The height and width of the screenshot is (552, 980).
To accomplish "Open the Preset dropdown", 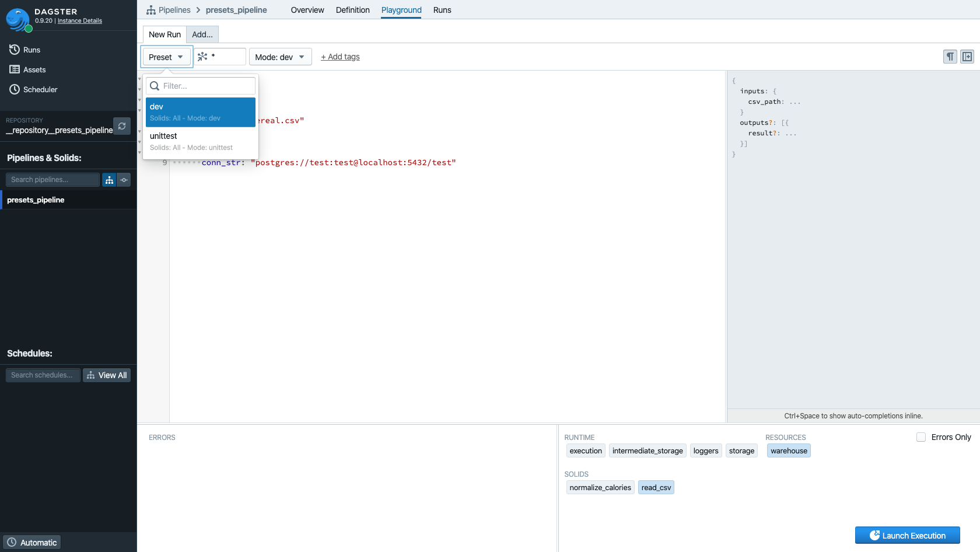I will (166, 57).
